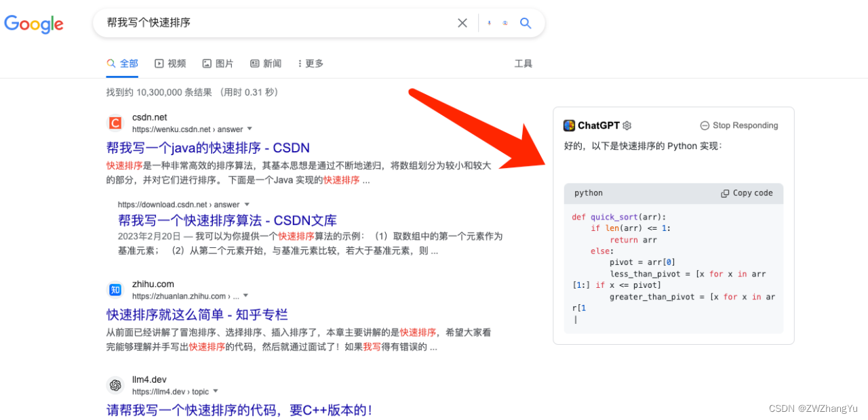
Task: Submit search using the blue magnifier icon
Action: click(x=526, y=23)
